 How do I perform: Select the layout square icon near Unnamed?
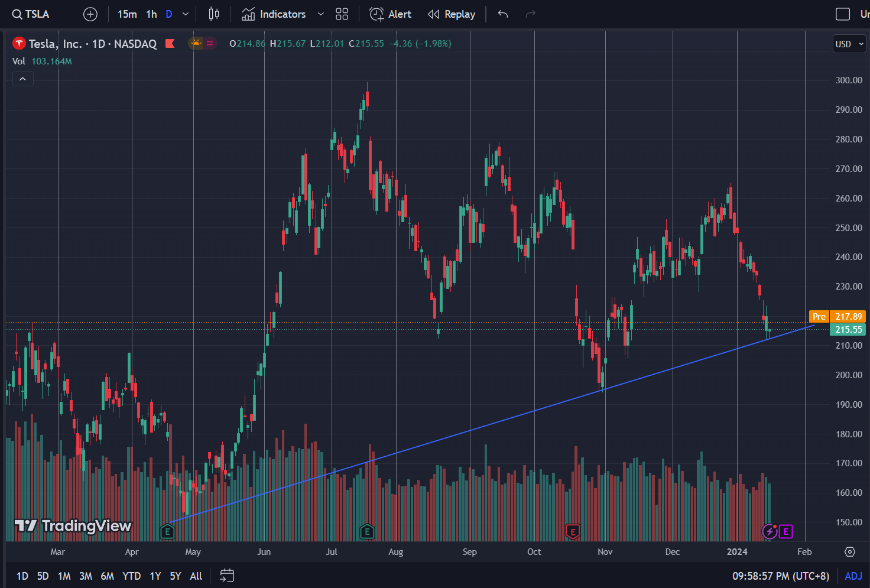(843, 14)
